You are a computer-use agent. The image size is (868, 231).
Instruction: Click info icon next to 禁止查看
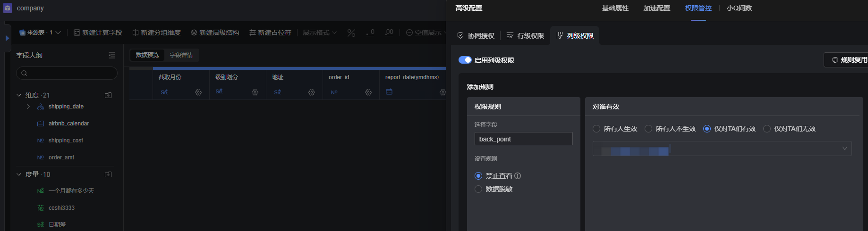(518, 176)
